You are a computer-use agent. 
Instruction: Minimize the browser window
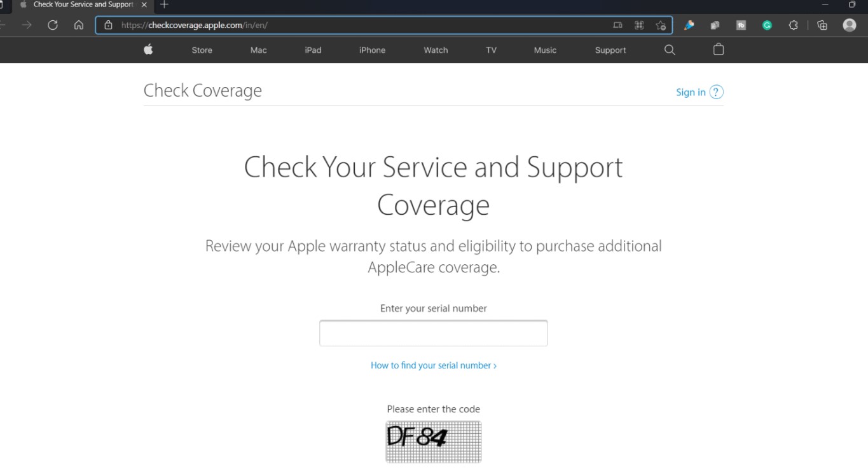[x=825, y=4]
